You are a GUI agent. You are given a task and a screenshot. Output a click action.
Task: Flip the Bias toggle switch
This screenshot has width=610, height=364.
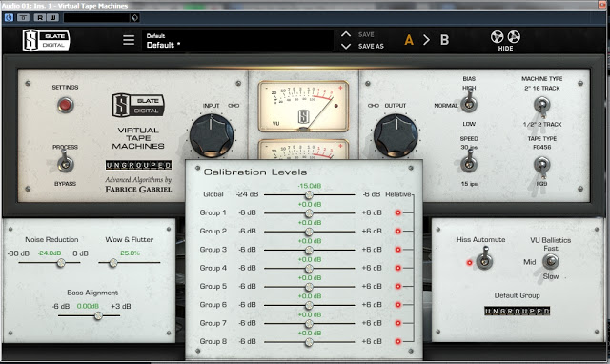coord(469,101)
